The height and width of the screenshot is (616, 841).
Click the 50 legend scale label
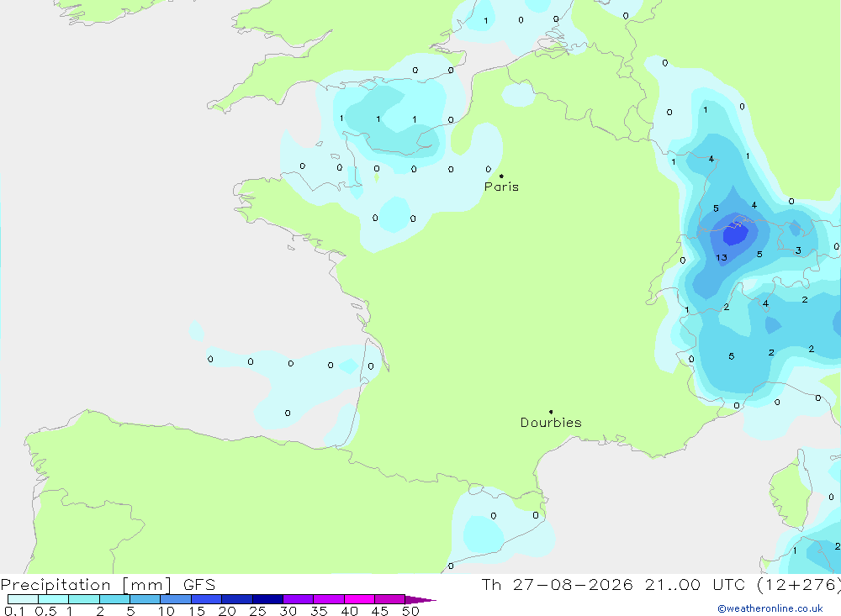tap(410, 611)
